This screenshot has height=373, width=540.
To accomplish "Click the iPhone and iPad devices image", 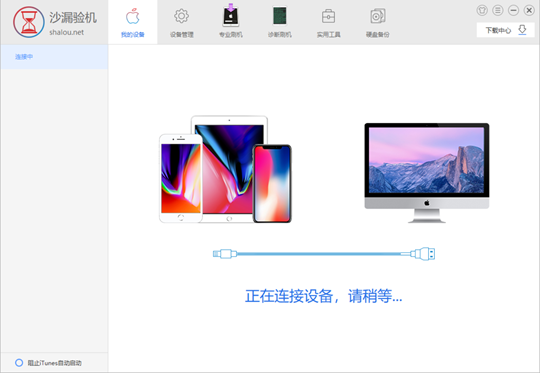I will click(225, 169).
